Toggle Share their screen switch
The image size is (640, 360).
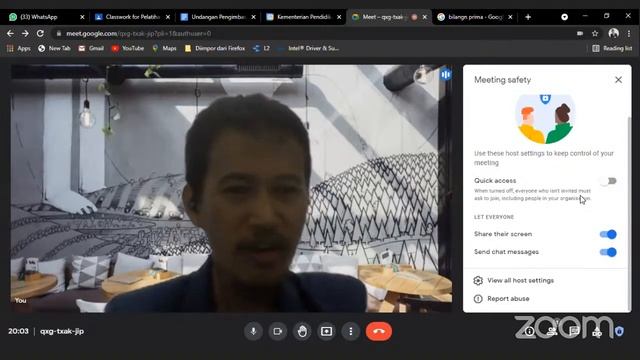pyautogui.click(x=608, y=234)
